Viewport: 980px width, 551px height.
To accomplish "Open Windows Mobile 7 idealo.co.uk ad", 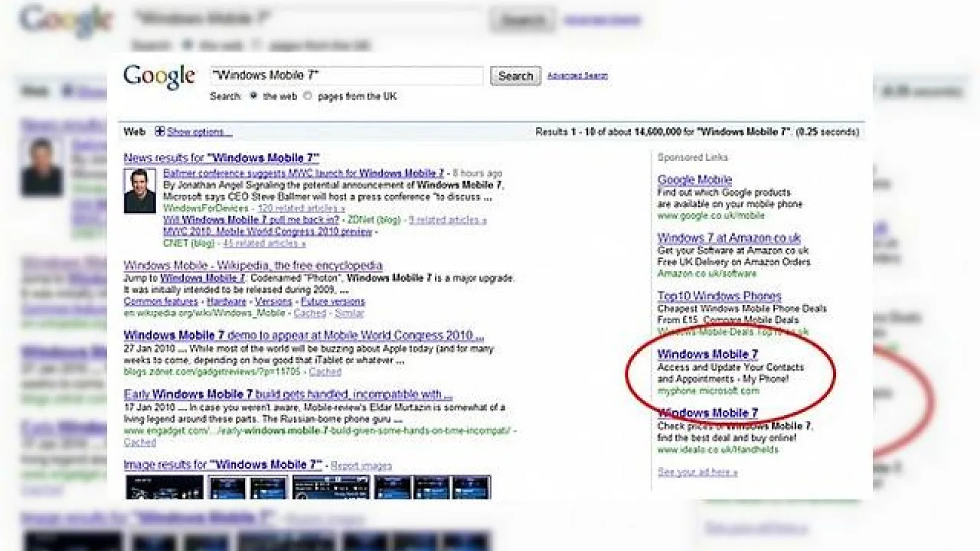I will (x=707, y=413).
